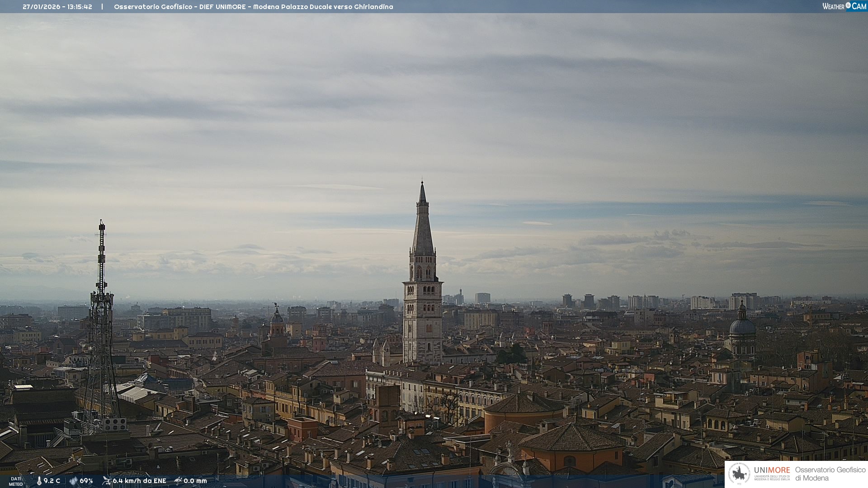Click the 9.2 C temperature reading
The height and width of the screenshot is (488, 868).
(x=52, y=481)
